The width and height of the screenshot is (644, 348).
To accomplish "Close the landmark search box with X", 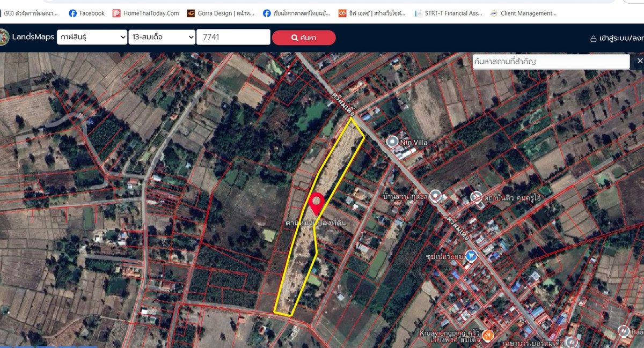I will tap(639, 61).
